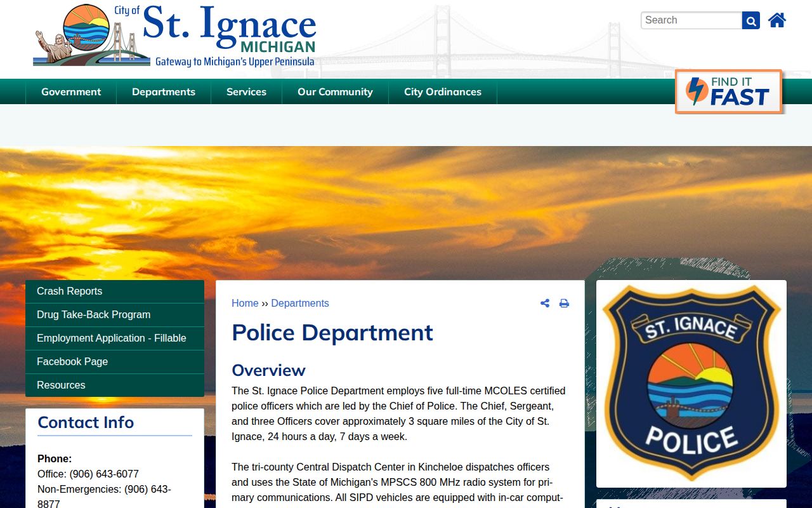Follow the Departments breadcrumb link
This screenshot has height=508, width=812.
tap(300, 304)
